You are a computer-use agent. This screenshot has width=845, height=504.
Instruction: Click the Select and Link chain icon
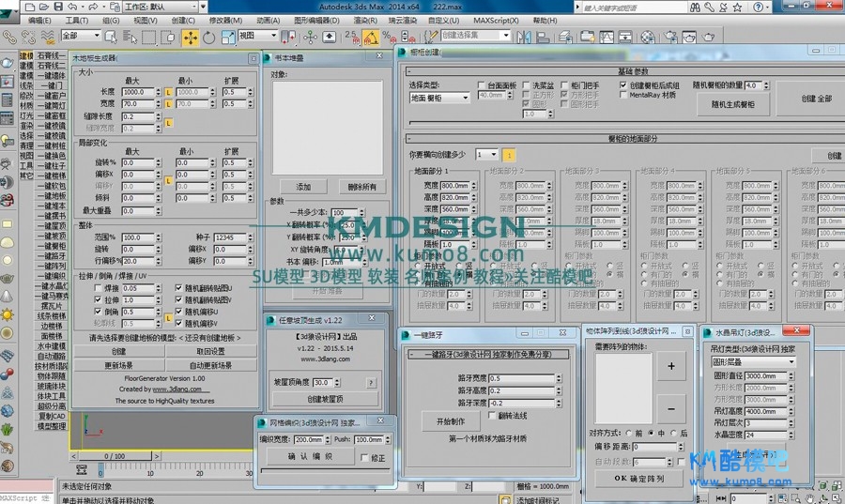pyautogui.click(x=8, y=38)
